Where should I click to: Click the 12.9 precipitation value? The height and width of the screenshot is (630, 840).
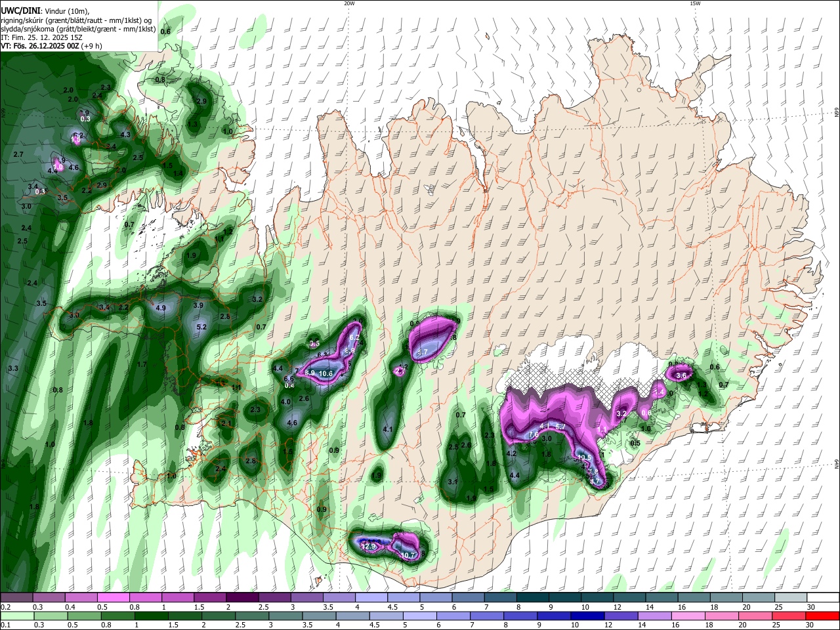pos(368,546)
